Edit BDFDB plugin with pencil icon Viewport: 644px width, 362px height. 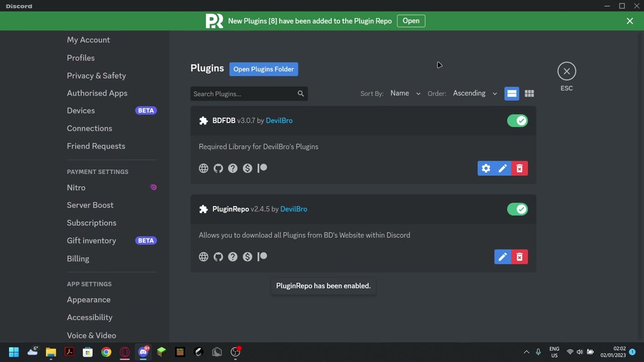pos(502,168)
